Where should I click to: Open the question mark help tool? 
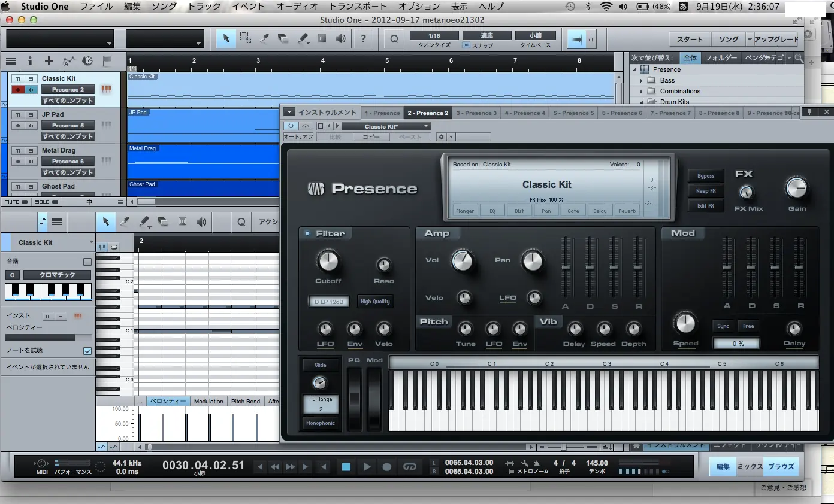tap(362, 39)
